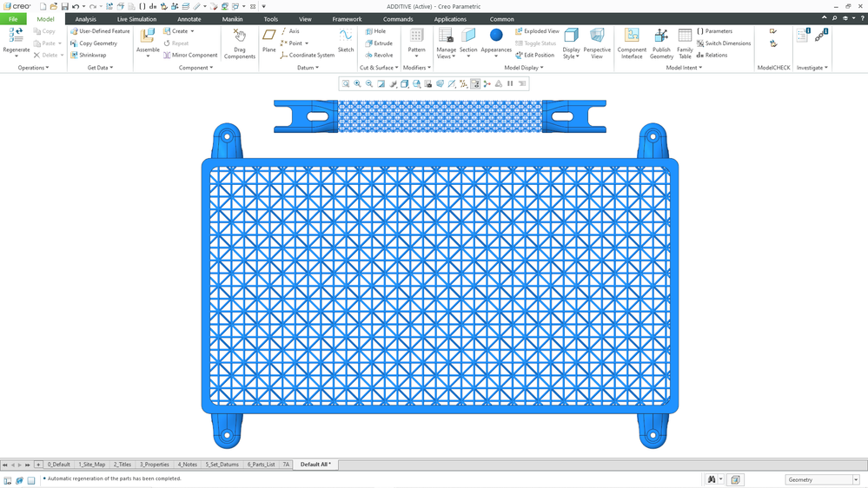Expand the Datum group

pos(308,68)
